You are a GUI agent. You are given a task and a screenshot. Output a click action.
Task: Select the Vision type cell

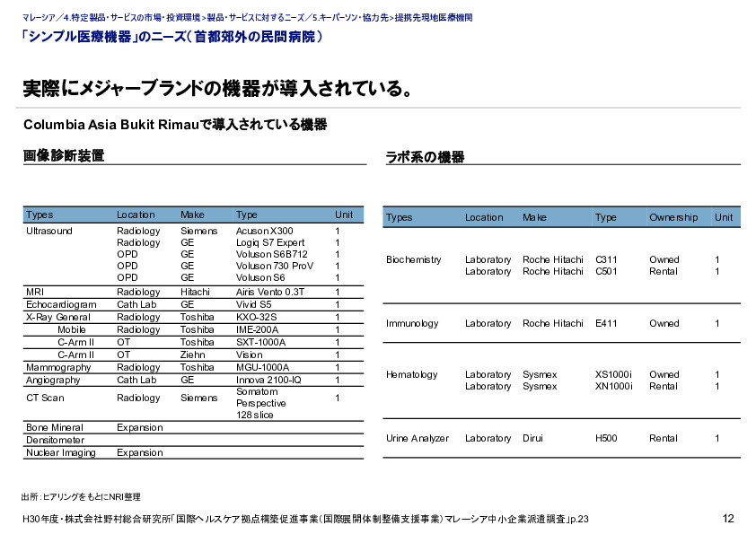point(250,355)
